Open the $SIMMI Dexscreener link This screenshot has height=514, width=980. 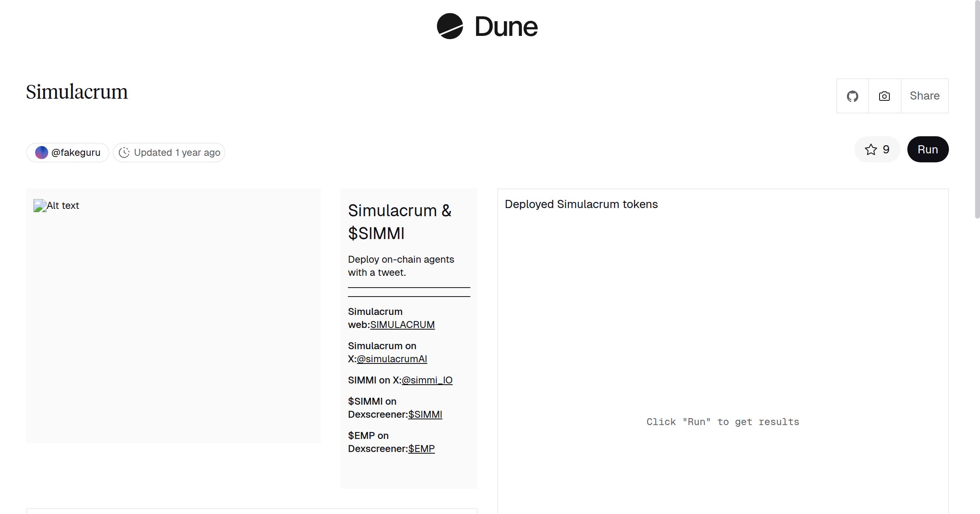point(425,414)
